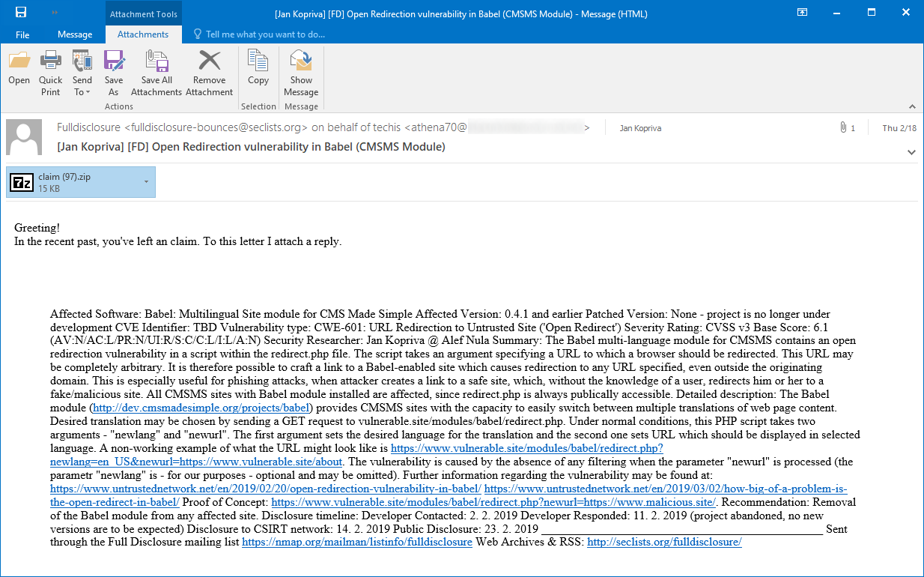Open dev.cmsmadesimple.org/projects/babel link
This screenshot has width=924, height=577.
point(201,408)
